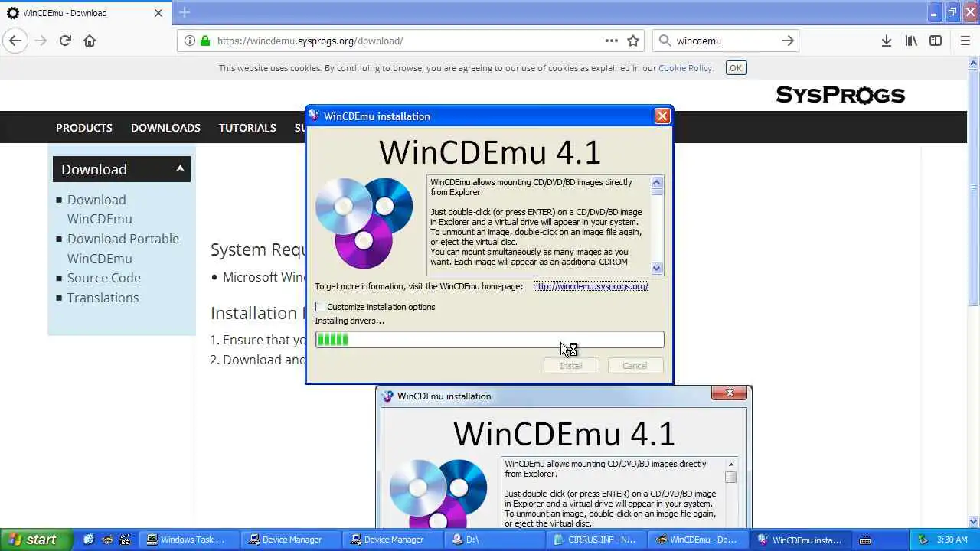Viewport: 980px width, 551px height.
Task: Click the magnifier icon in the search box
Action: [665, 41]
